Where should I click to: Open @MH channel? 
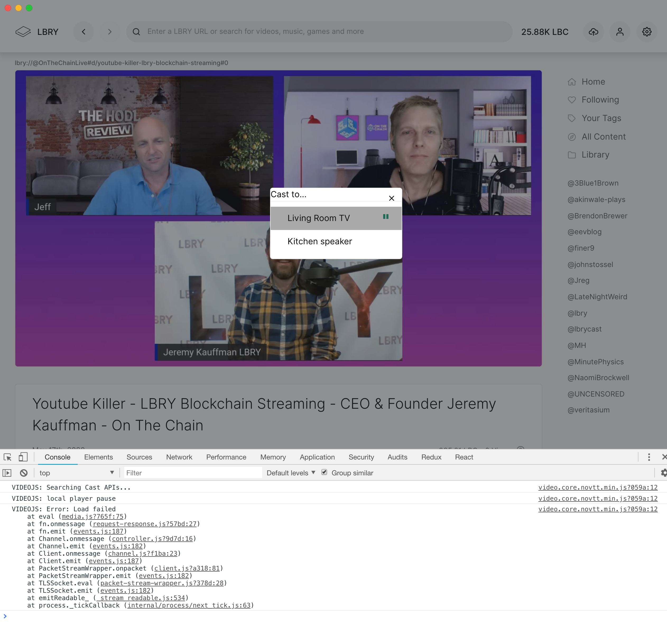tap(576, 346)
